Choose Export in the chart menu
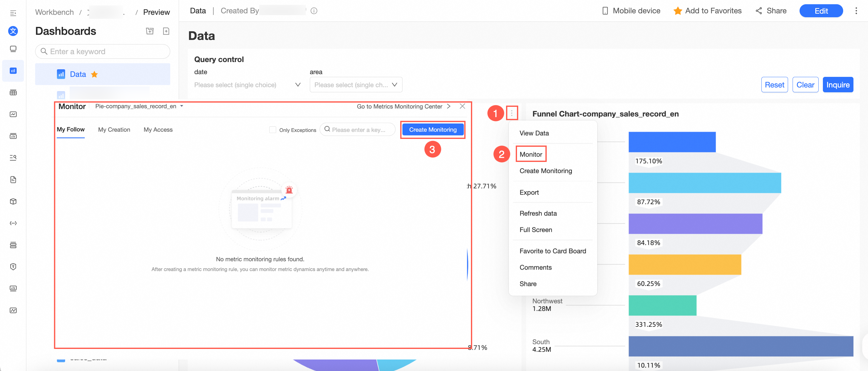Image resolution: width=868 pixels, height=371 pixels. pos(529,192)
